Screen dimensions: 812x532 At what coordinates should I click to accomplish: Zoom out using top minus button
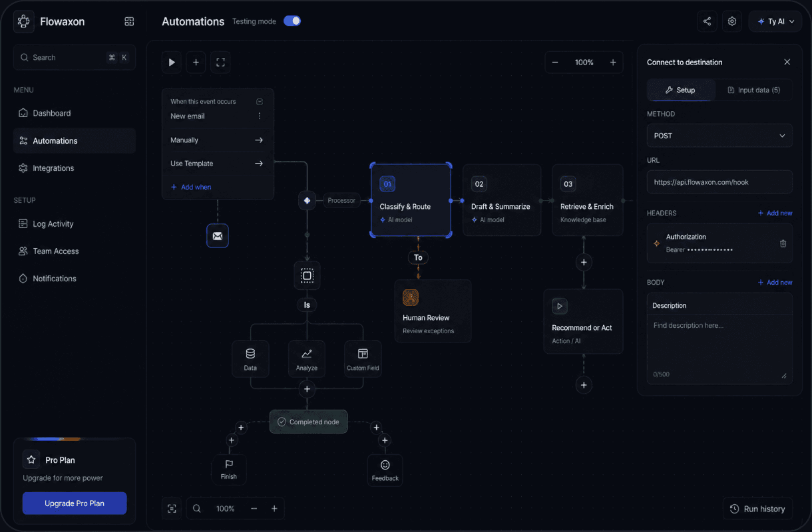pos(555,63)
